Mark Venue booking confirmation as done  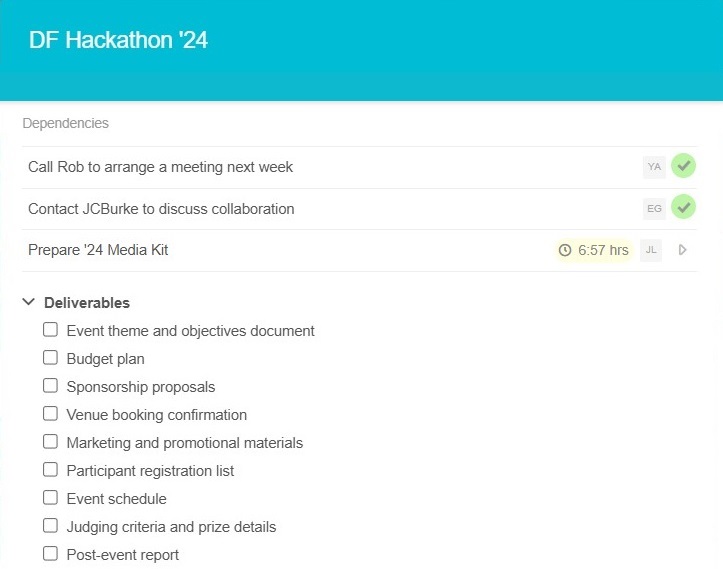(50, 414)
